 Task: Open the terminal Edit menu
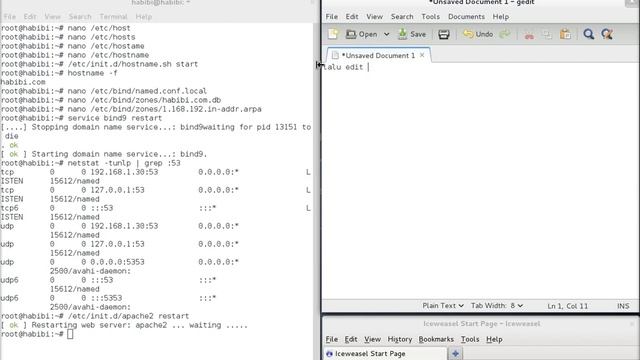30,17
